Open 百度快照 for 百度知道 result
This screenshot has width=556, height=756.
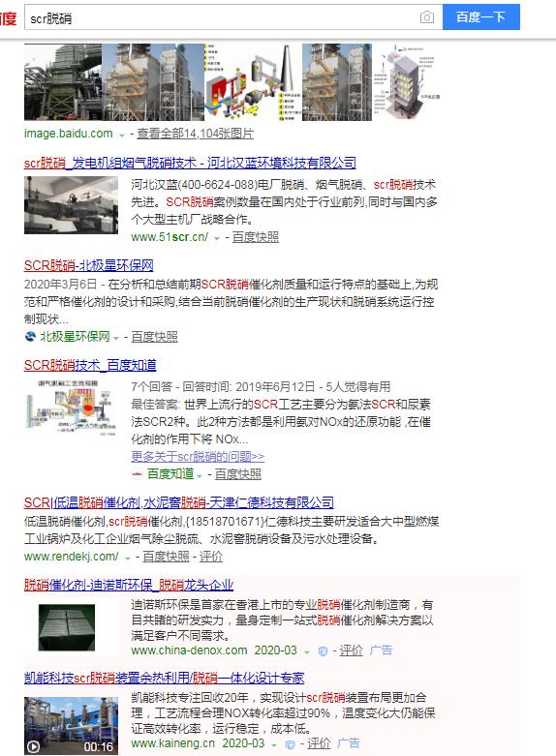click(238, 474)
